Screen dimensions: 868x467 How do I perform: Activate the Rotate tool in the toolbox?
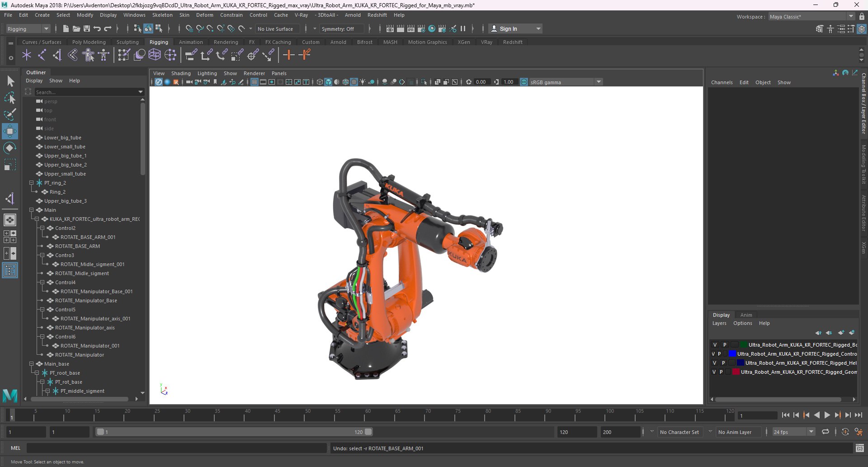(x=9, y=148)
